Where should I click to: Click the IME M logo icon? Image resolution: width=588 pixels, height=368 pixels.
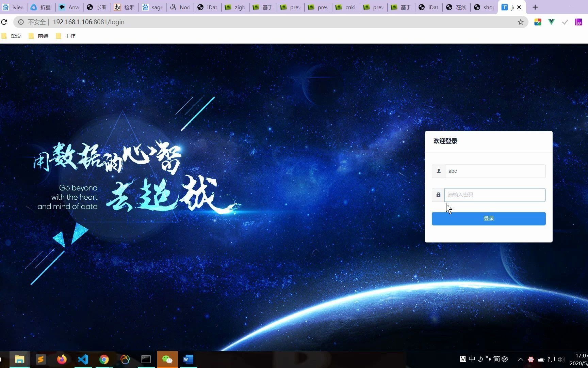pos(463,359)
